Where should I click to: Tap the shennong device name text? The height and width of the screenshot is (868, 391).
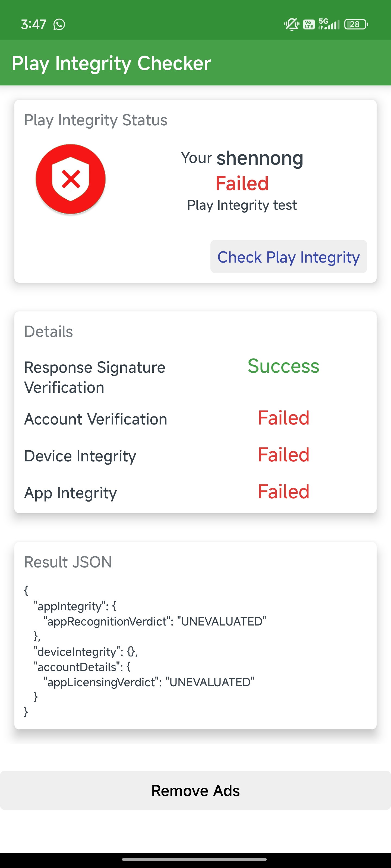260,158
